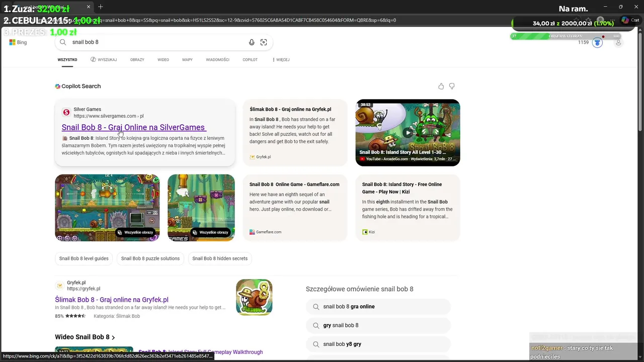Switch to the WIDEO tab

(x=163, y=60)
